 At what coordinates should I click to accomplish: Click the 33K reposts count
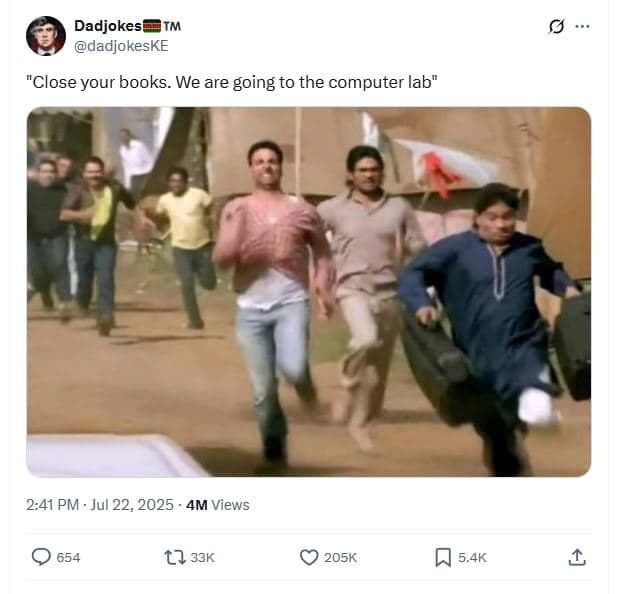(202, 558)
